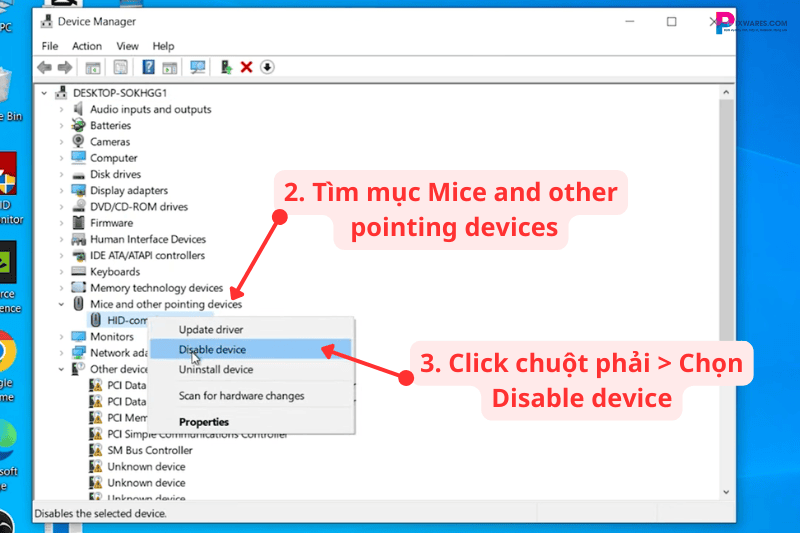Screen dimensions: 800x533
Task: Select the SM Bus Controller device
Action: point(149,450)
